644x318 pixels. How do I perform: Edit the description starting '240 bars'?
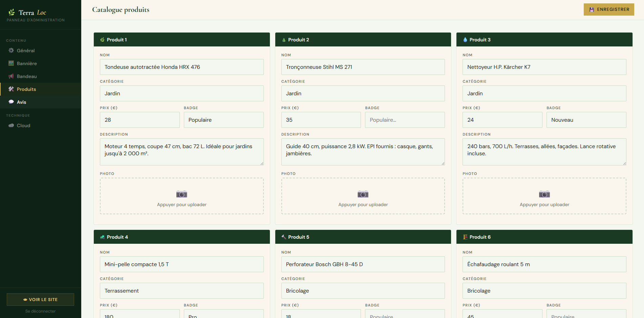click(544, 152)
